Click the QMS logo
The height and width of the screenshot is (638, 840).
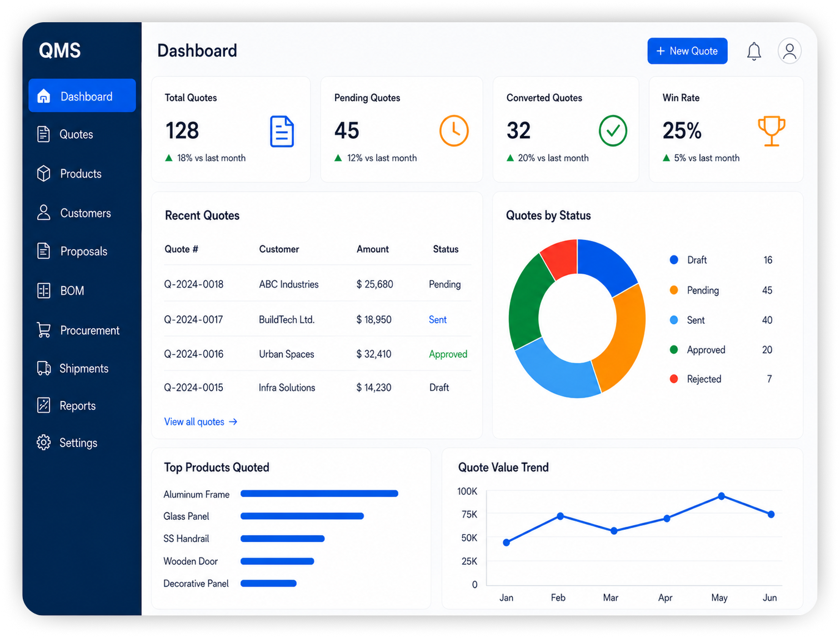coord(60,51)
